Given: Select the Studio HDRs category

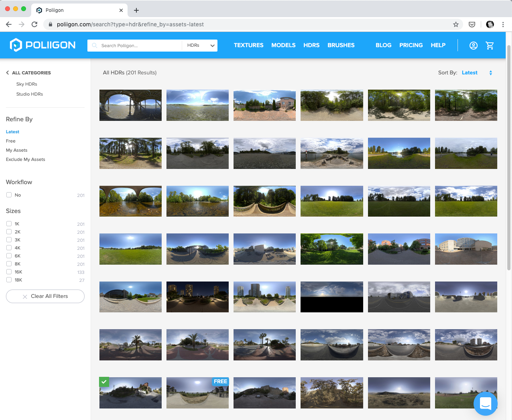Looking at the screenshot, I should pos(30,94).
